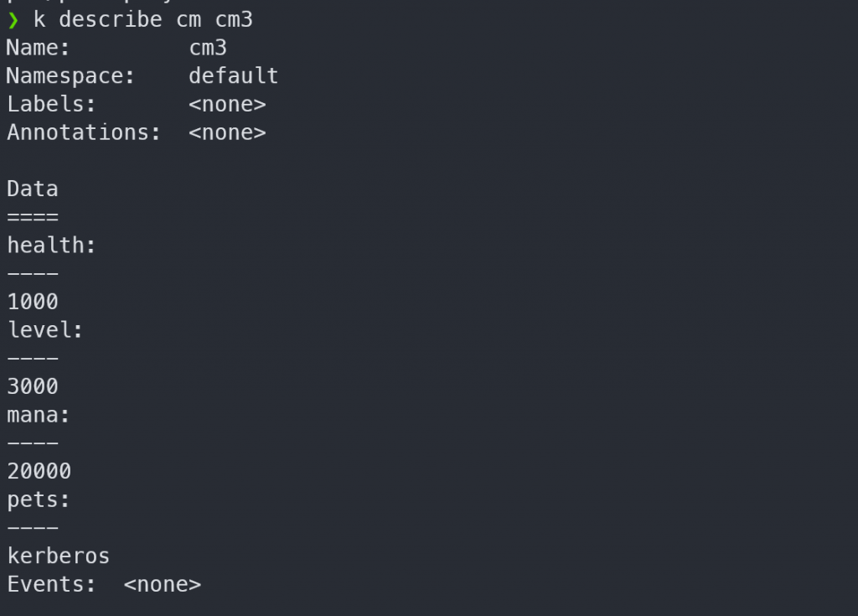The image size is (858, 616).
Task: Click the health value 1000
Action: [33, 302]
